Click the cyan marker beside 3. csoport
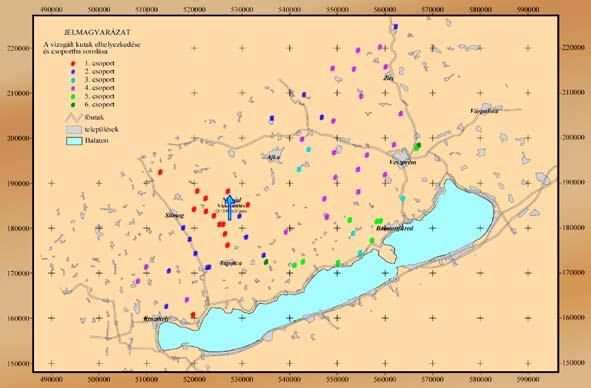This screenshot has width=591, height=388. [73, 80]
